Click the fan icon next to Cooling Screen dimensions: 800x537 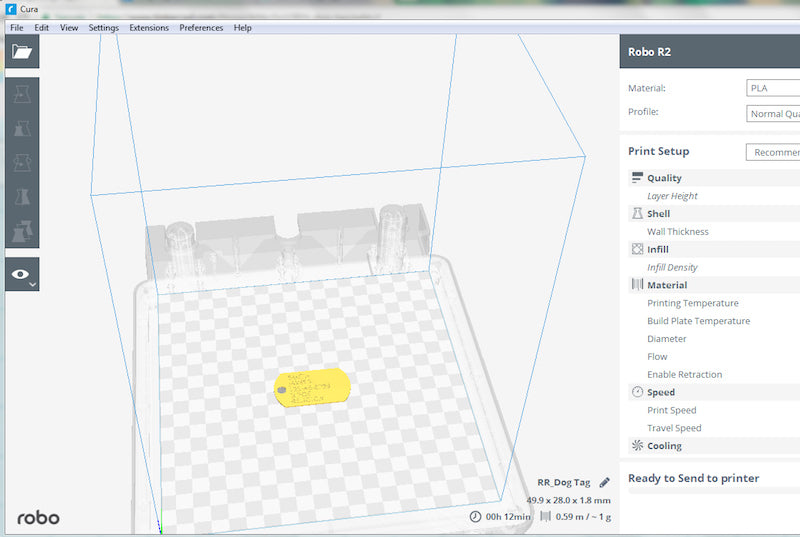(x=637, y=446)
